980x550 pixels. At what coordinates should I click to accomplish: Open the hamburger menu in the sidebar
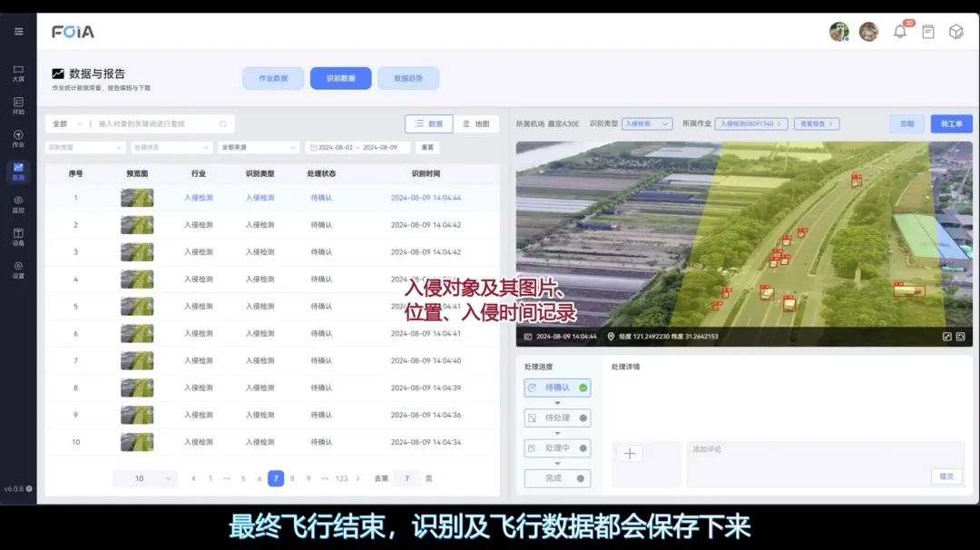click(x=18, y=32)
